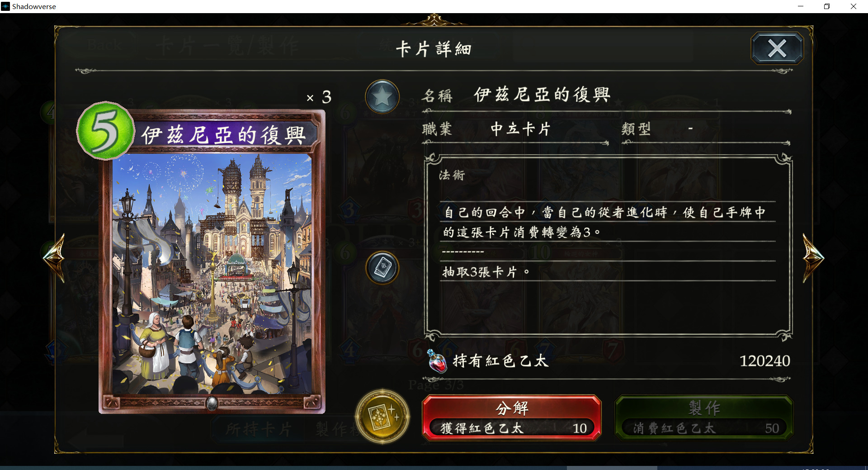The height and width of the screenshot is (470, 868).
Task: Minimize the Shadowverse window
Action: [801, 6]
